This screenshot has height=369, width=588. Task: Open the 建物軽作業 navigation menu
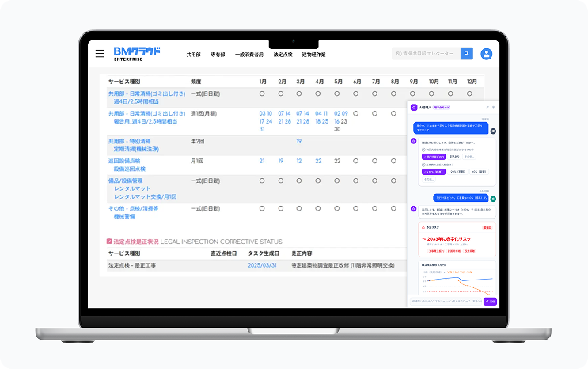pyautogui.click(x=313, y=55)
